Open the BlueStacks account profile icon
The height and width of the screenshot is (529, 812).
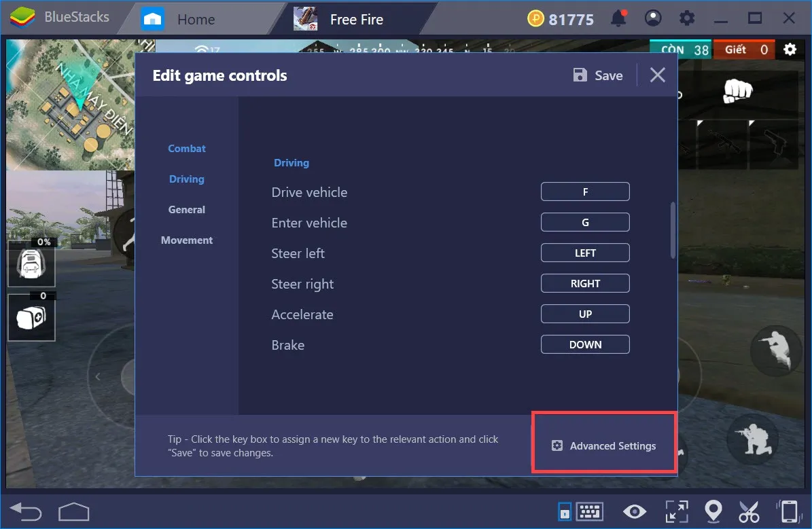tap(653, 18)
